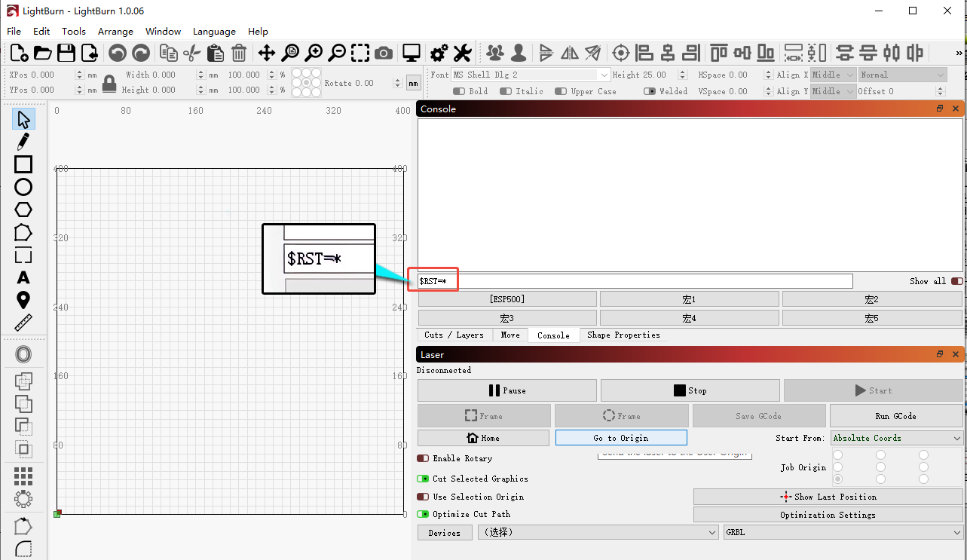Select the Text tool
This screenshot has width=967, height=560.
[x=23, y=278]
